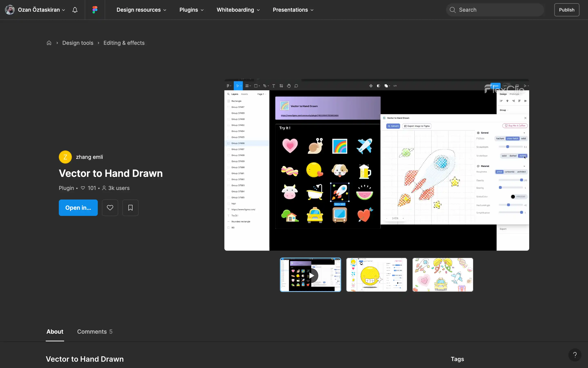Select the hand-drawn stickers preview thumbnail
This screenshot has height=368, width=588.
pyautogui.click(x=443, y=275)
